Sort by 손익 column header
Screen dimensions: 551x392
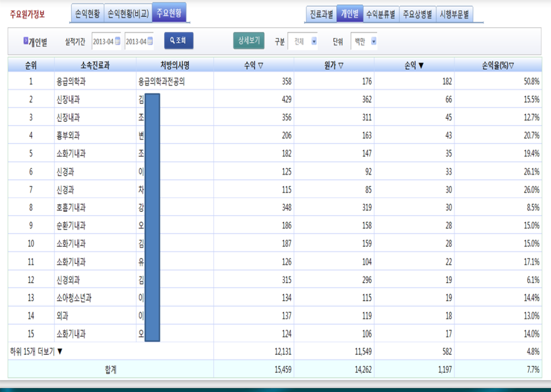pos(414,65)
